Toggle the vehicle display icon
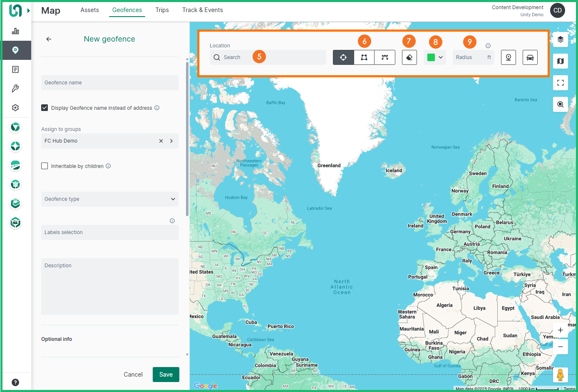This screenshot has height=392, width=578. (530, 57)
